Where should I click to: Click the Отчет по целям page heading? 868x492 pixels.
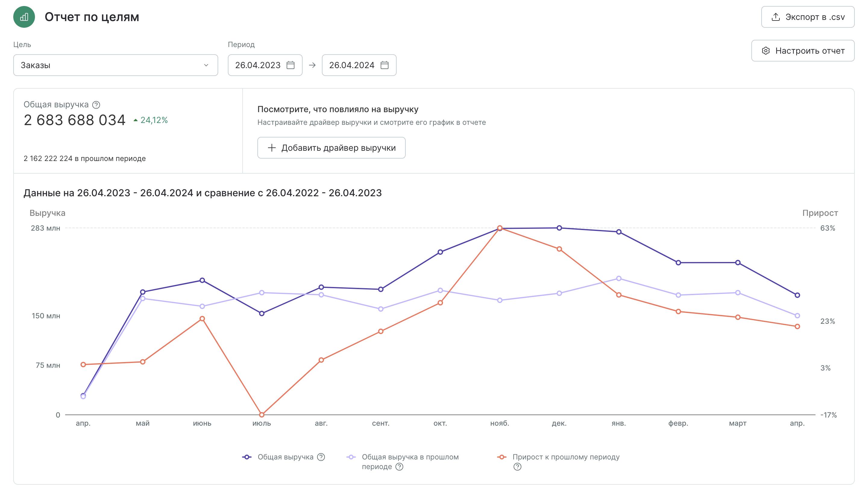pyautogui.click(x=92, y=17)
